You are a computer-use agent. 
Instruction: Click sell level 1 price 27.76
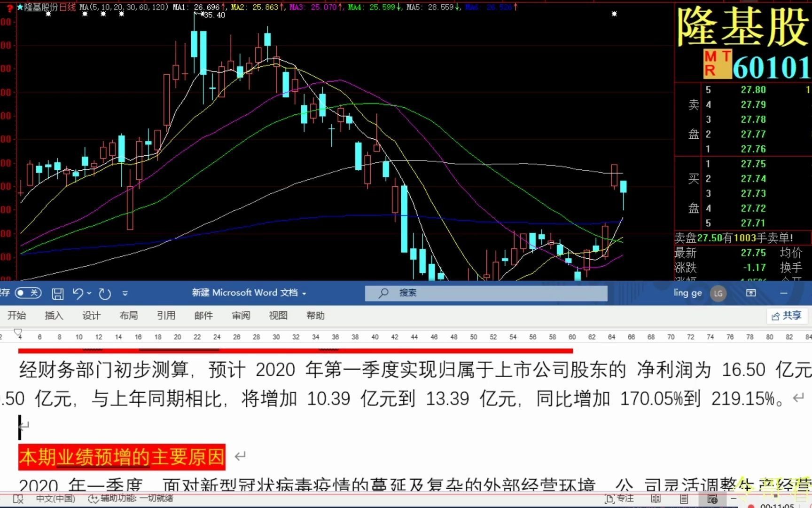(753, 149)
